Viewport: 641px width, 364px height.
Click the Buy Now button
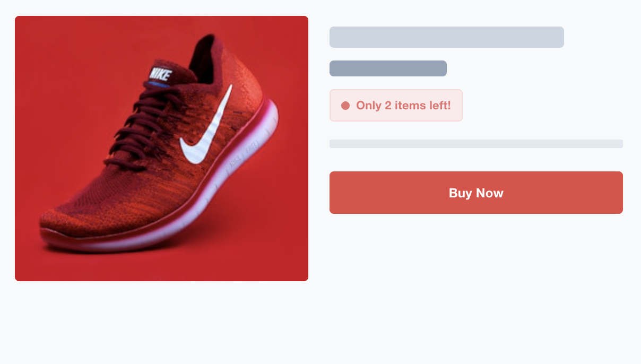click(476, 193)
